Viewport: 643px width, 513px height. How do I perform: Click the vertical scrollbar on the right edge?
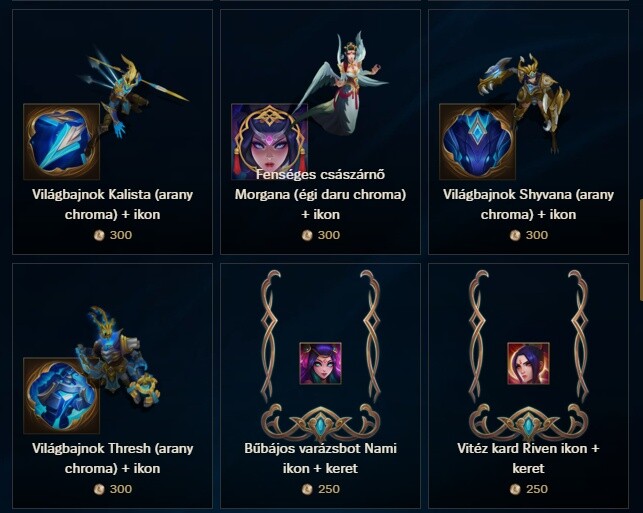tap(641, 250)
